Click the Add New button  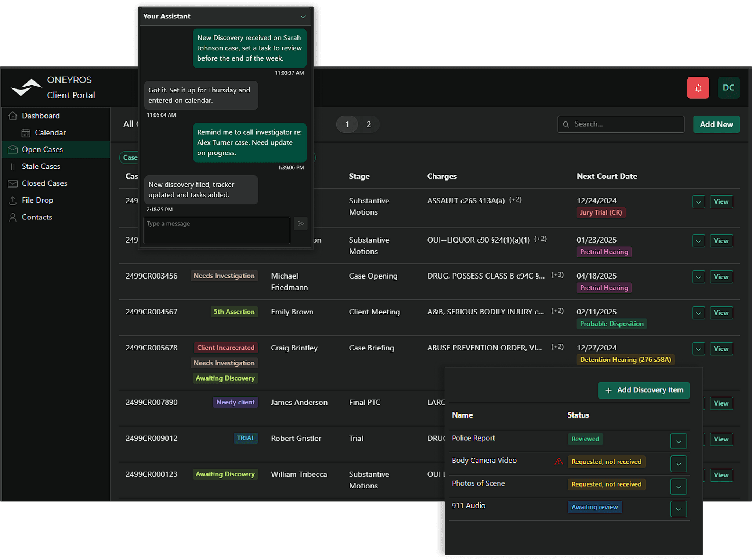(716, 124)
